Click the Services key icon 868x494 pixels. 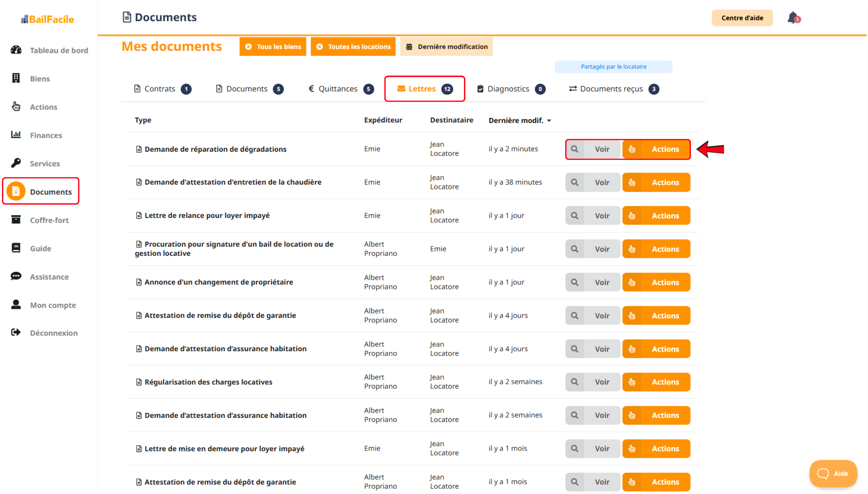(x=16, y=163)
